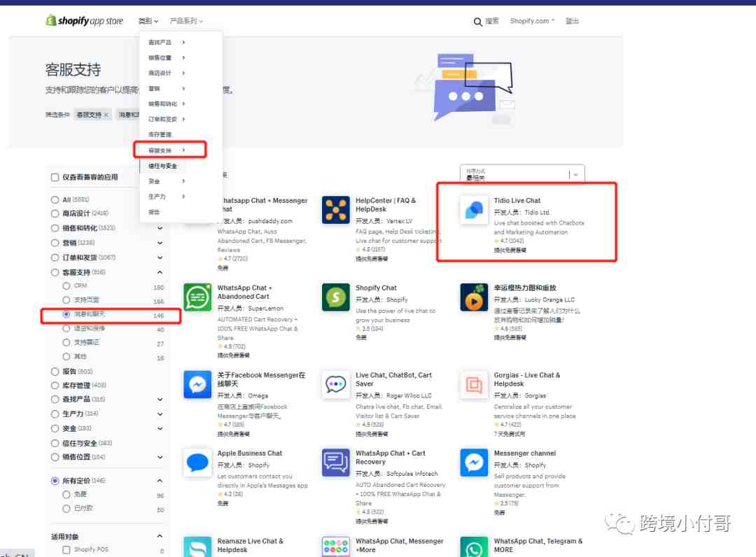Viewport: 756px width, 557px height.
Task: Click developer name Roger Wilco LLC
Action: click(409, 395)
